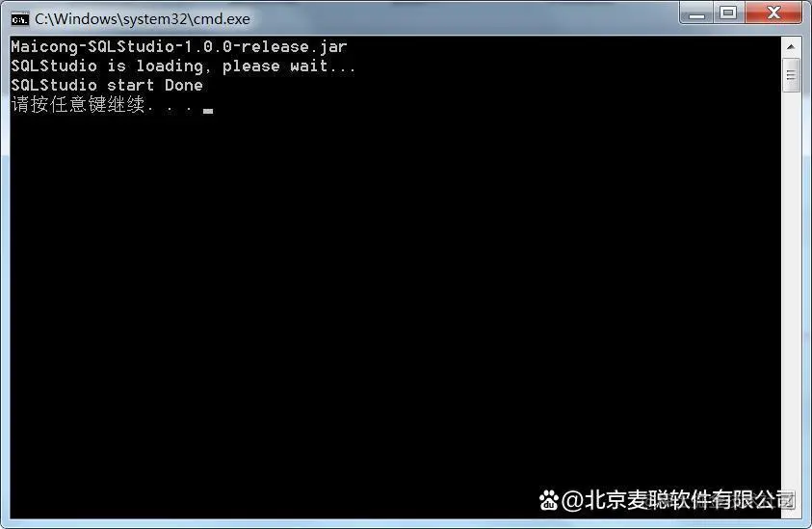Click the word 'loading' in the console
This screenshot has height=529, width=812.
point(170,66)
